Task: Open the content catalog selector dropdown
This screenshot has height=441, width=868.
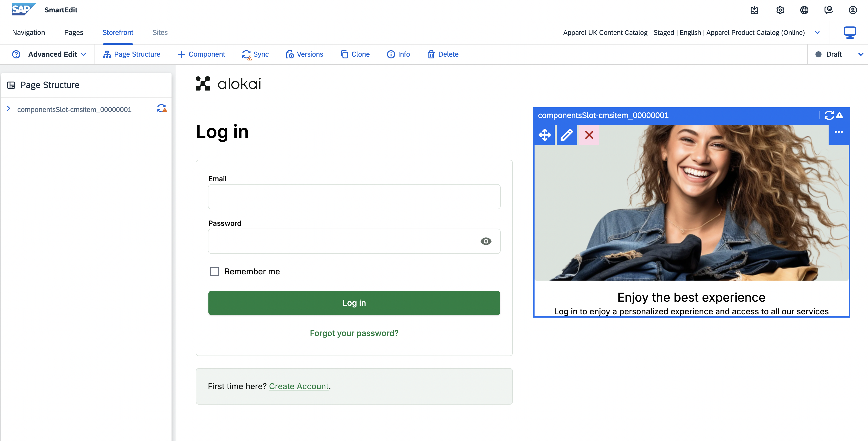Action: [817, 33]
